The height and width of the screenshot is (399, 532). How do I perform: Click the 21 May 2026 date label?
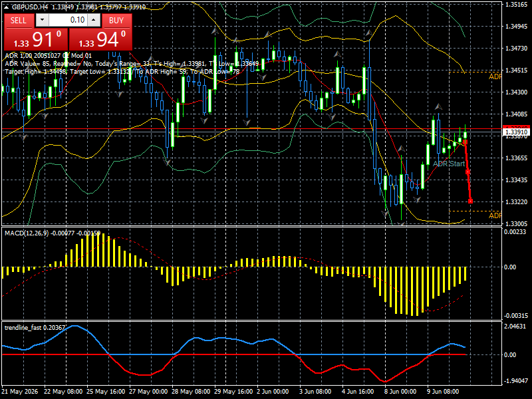(x=20, y=391)
